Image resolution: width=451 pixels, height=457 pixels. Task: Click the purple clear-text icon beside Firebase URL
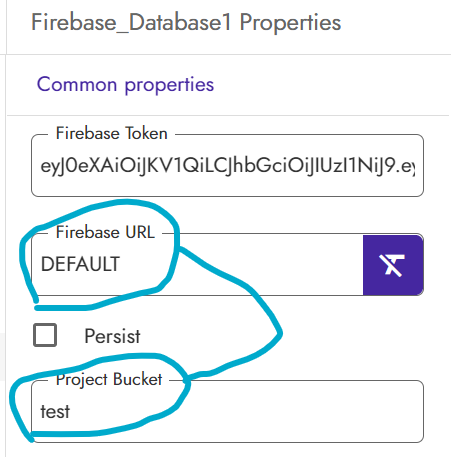coord(393,265)
